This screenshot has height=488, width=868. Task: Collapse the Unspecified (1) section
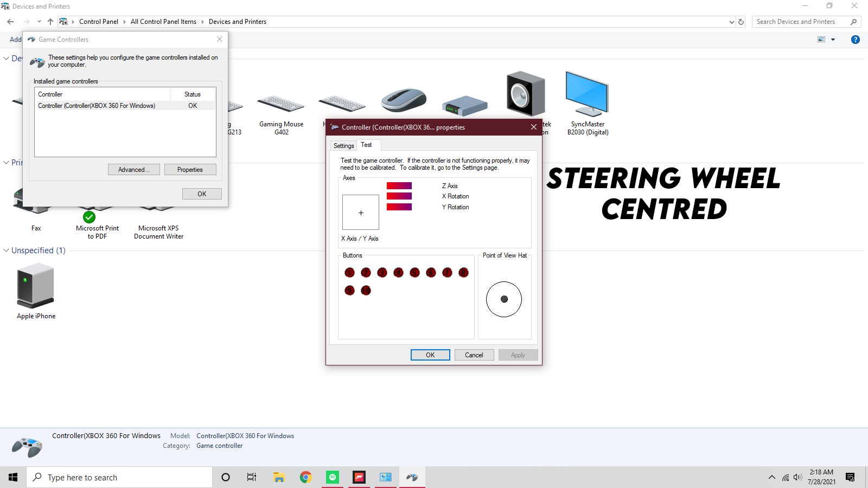(x=6, y=251)
